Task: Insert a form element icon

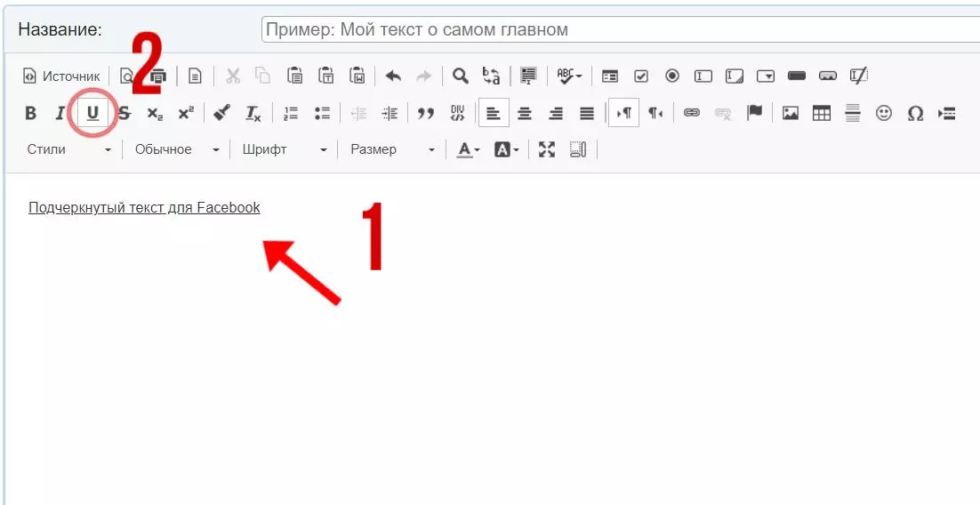Action: (610, 76)
